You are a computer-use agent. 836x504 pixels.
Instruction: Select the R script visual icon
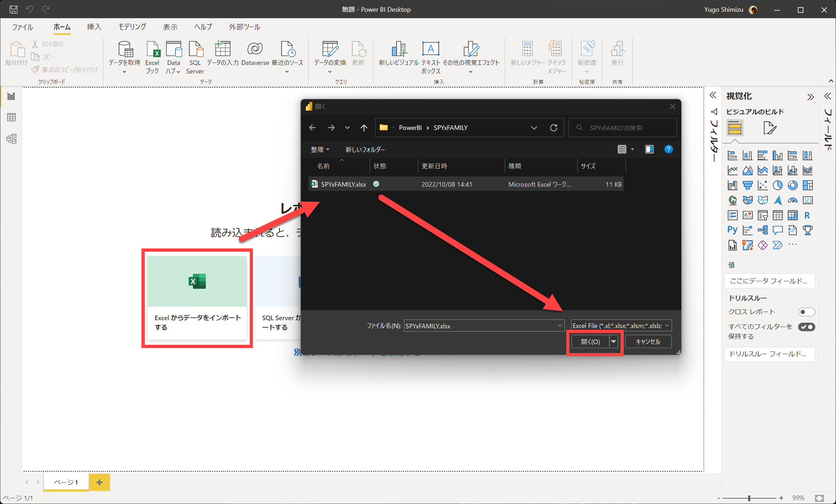pos(807,215)
